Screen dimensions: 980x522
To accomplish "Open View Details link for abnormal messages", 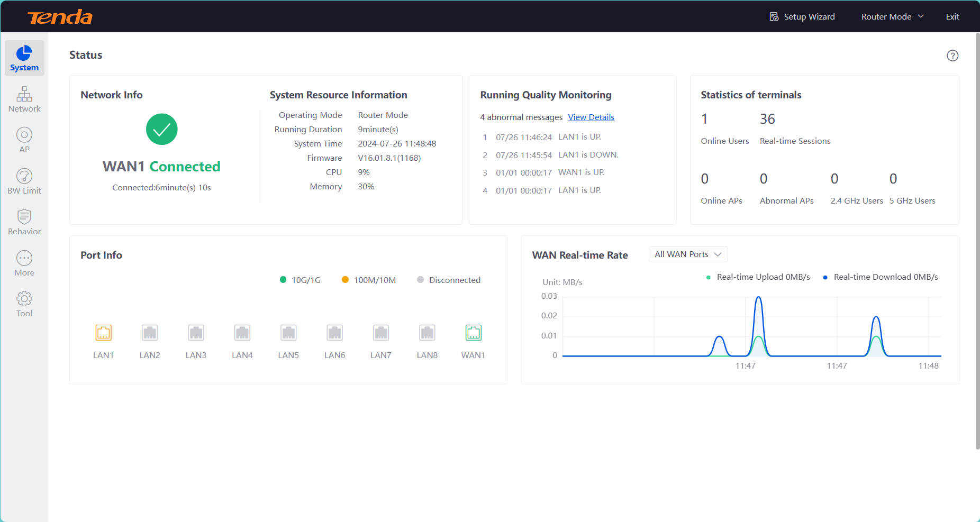I will point(591,117).
